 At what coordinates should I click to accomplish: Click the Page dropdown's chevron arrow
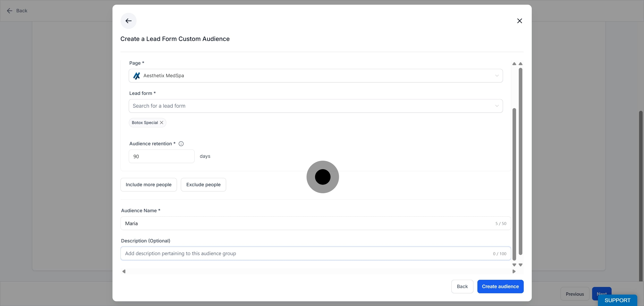click(497, 76)
